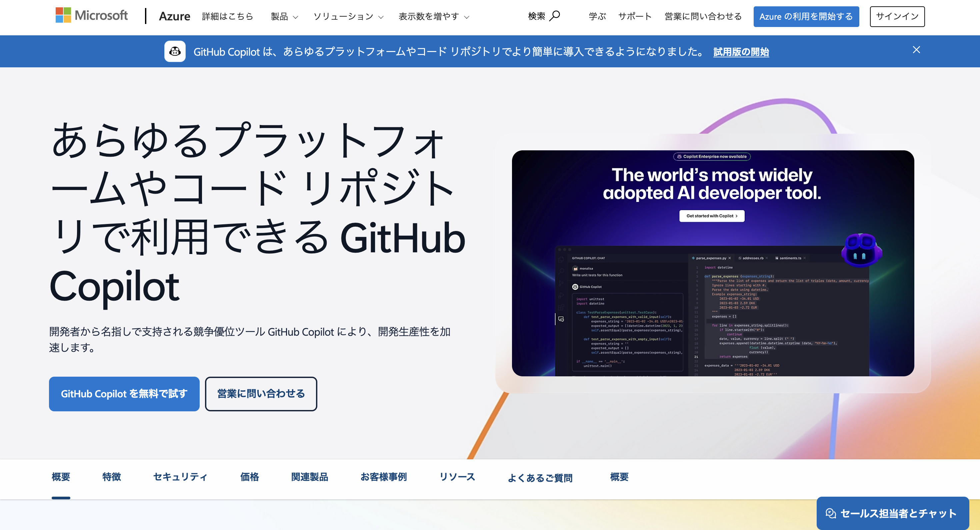The image size is (980, 530).
Task: Click the search magnifier icon
Action: [x=555, y=16]
